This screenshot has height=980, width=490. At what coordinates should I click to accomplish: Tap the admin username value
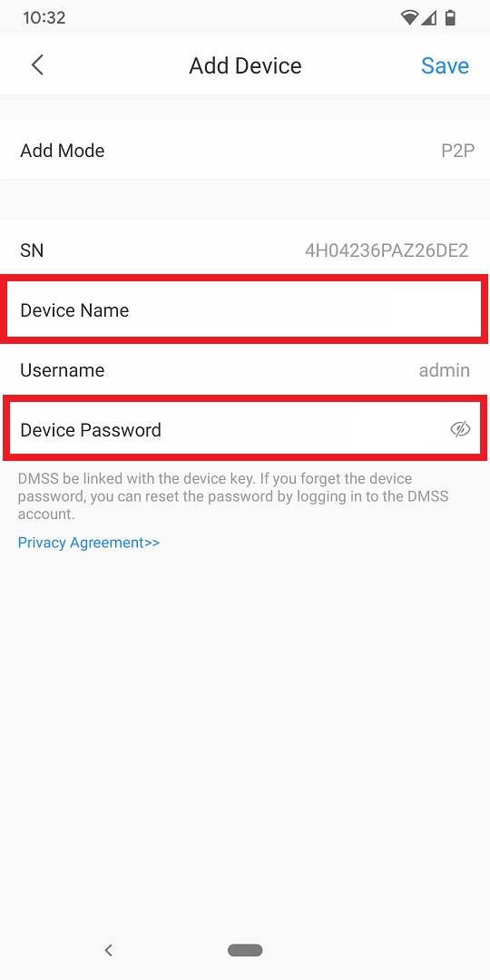coord(445,370)
